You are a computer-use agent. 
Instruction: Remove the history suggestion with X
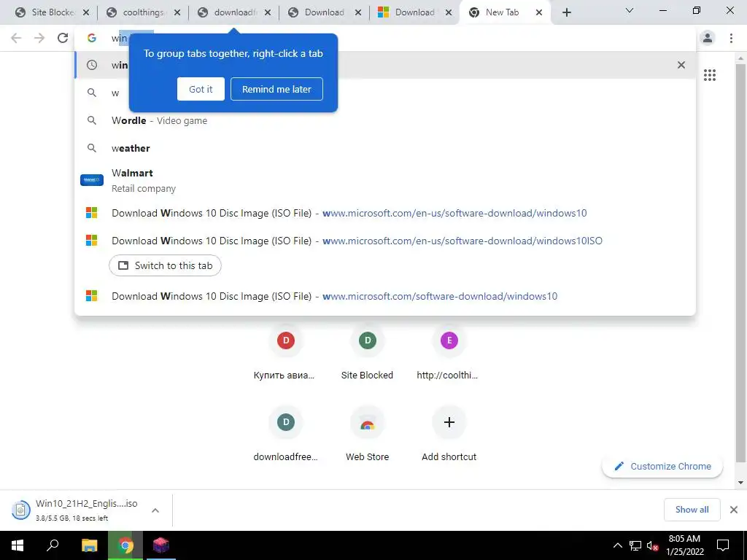[x=681, y=65]
